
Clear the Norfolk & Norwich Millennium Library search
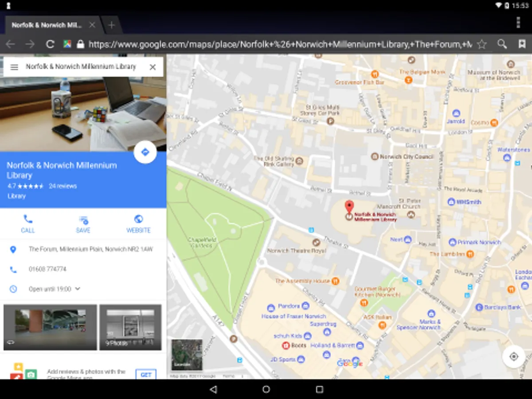[x=153, y=67]
